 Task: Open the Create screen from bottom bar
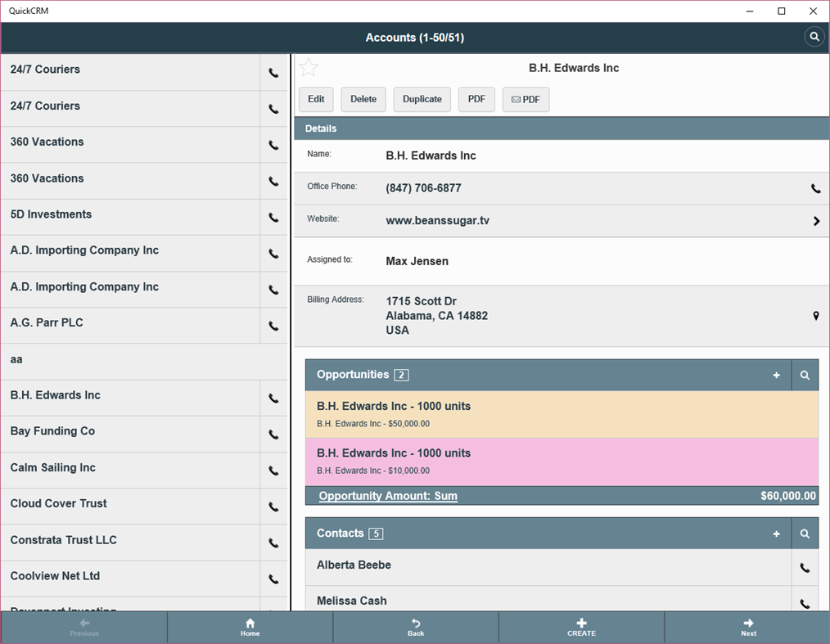pyautogui.click(x=581, y=627)
